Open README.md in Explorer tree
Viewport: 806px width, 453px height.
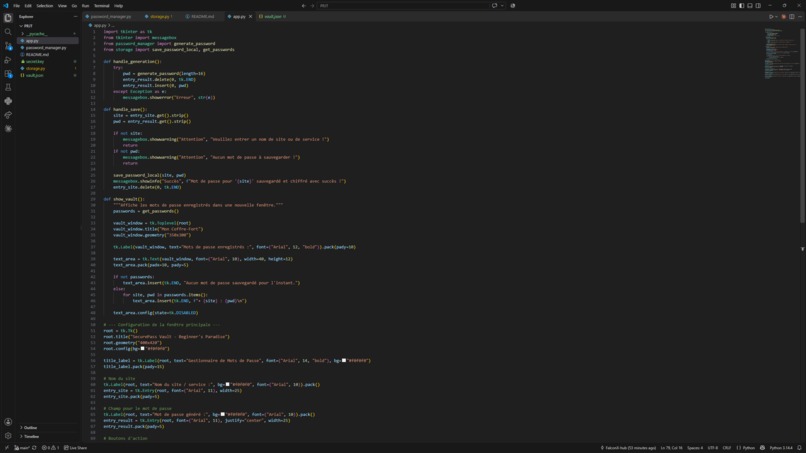point(37,55)
